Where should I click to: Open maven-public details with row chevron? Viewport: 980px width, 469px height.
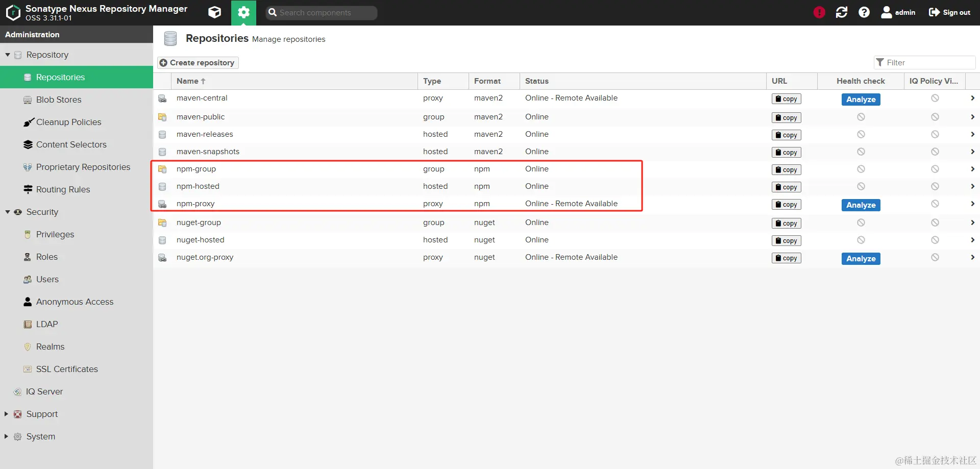tap(972, 117)
